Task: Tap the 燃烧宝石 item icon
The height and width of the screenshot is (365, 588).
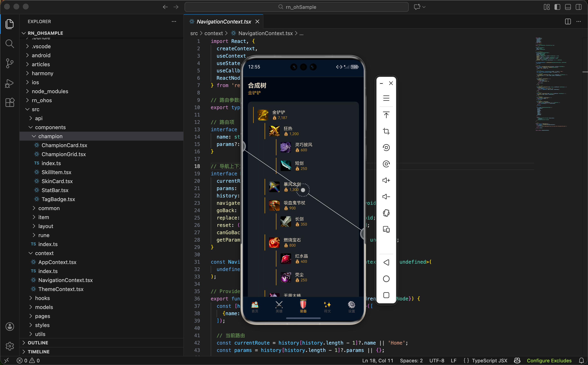Action: [x=274, y=242]
